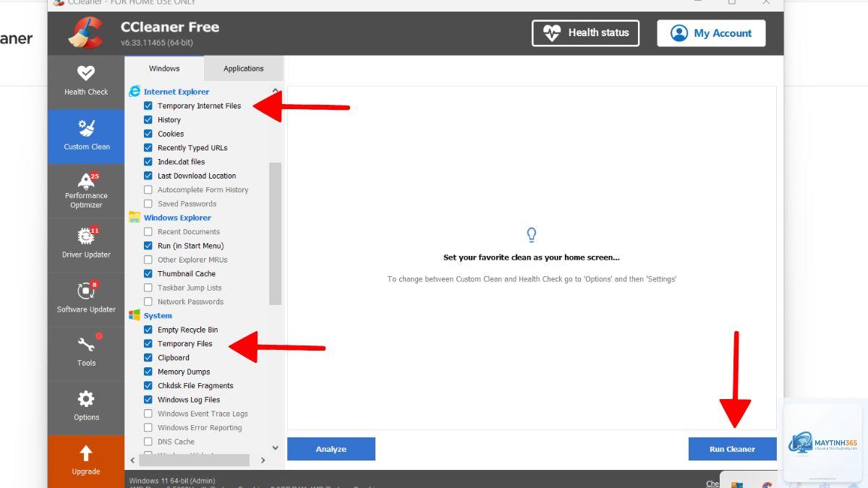Image resolution: width=868 pixels, height=488 pixels.
Task: Toggle Temporary Files under System
Action: [x=148, y=344]
